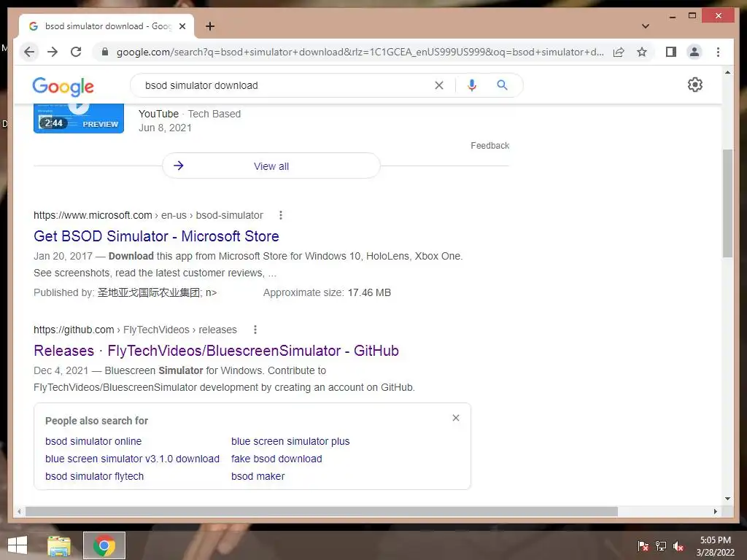Open the side panel icon
Screen dimensions: 747x560
point(671,52)
